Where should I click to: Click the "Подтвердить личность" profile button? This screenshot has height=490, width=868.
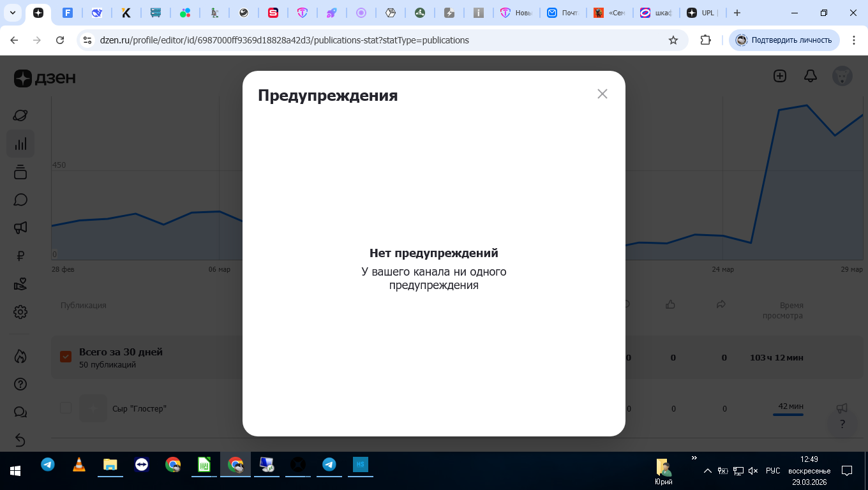tap(784, 40)
